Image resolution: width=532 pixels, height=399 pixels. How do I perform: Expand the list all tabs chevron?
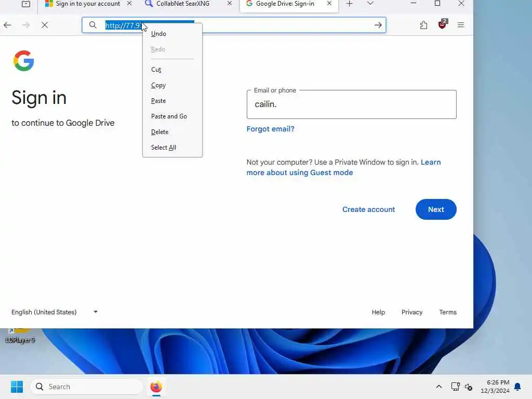click(370, 4)
